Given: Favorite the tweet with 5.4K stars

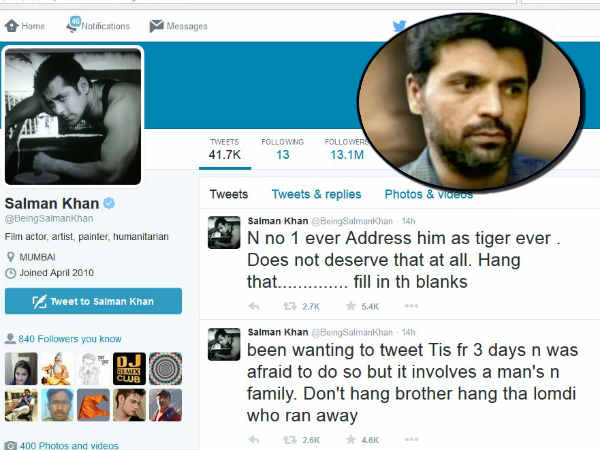Looking at the screenshot, I should tap(351, 306).
